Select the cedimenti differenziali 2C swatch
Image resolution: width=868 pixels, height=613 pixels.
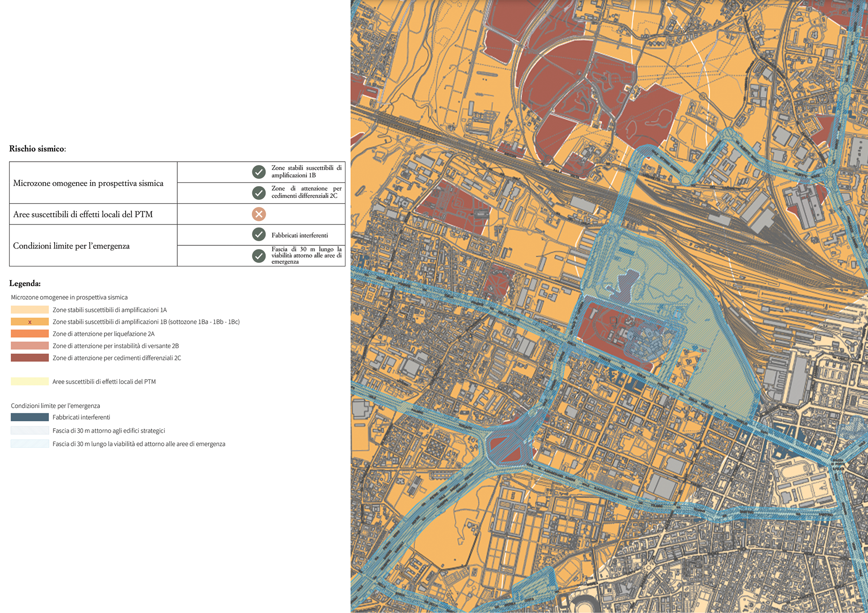[x=30, y=358]
